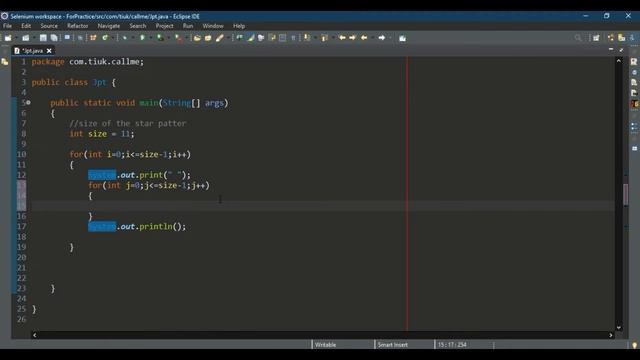Image resolution: width=640 pixels, height=360 pixels.
Task: Click the Last Edit Location yellow left arrow
Action: 342,38
